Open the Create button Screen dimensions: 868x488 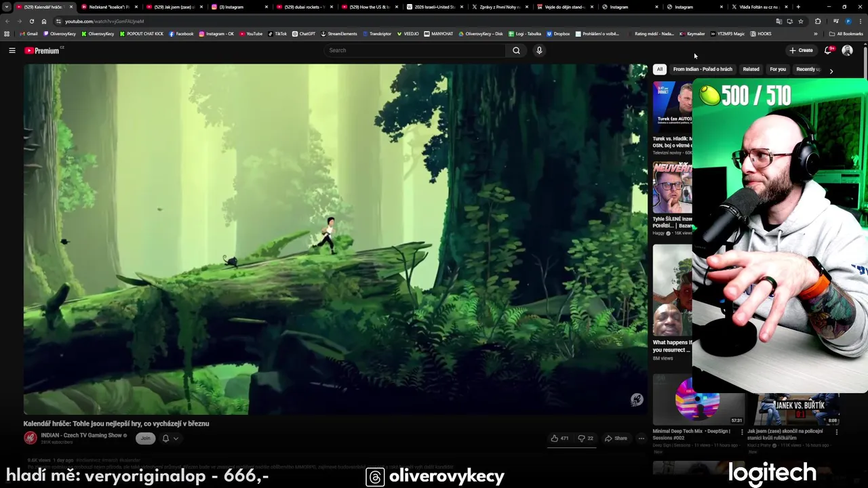(801, 50)
